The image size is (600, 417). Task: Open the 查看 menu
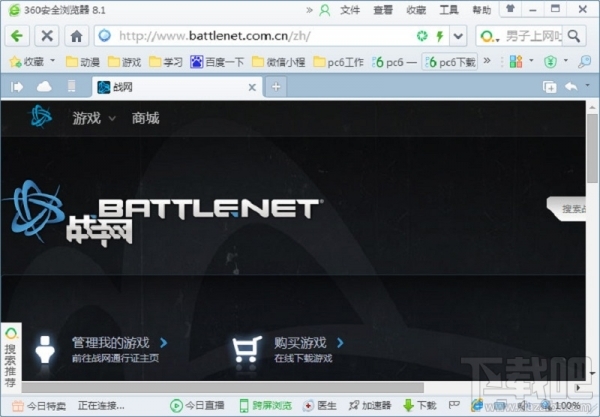click(383, 10)
